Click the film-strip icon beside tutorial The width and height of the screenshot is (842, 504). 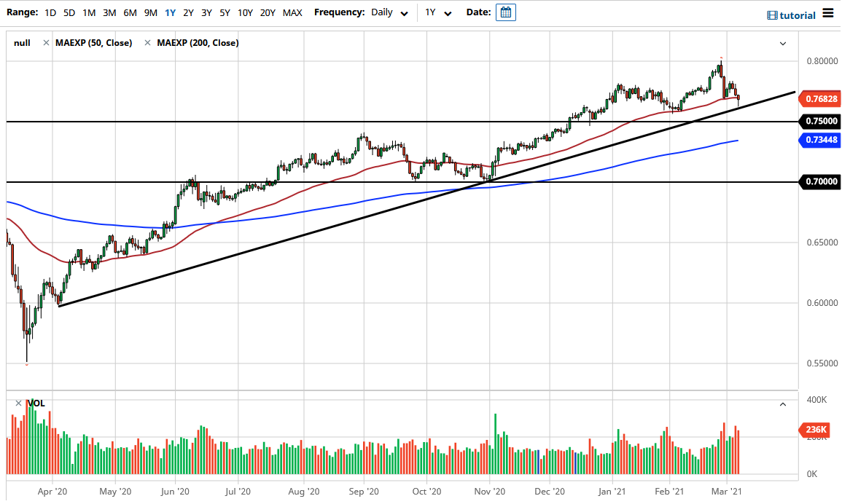coord(771,15)
